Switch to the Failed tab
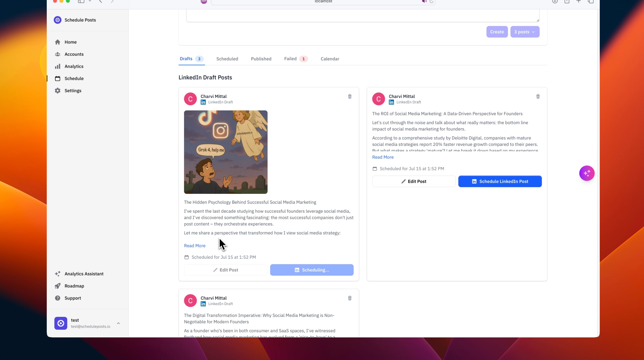This screenshot has height=360, width=644. (296, 59)
